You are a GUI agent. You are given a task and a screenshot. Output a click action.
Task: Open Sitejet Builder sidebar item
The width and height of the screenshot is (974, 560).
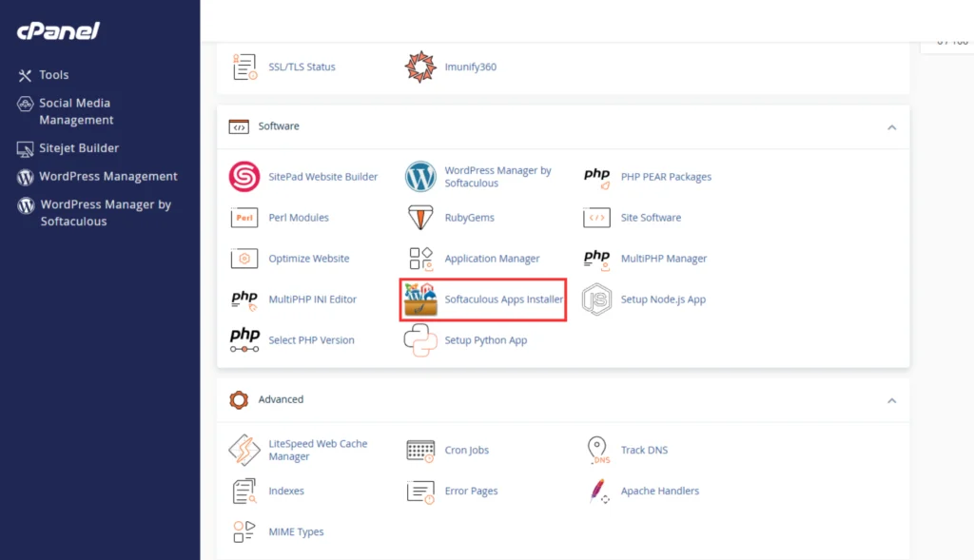tap(79, 148)
